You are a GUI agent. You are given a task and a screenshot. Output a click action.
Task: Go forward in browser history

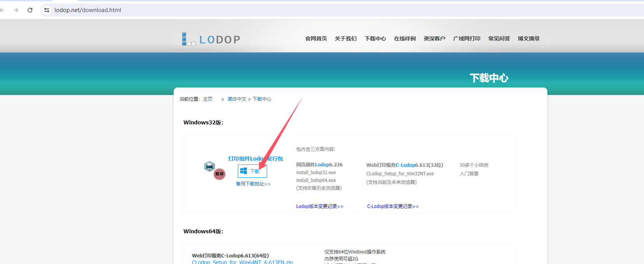click(x=16, y=10)
